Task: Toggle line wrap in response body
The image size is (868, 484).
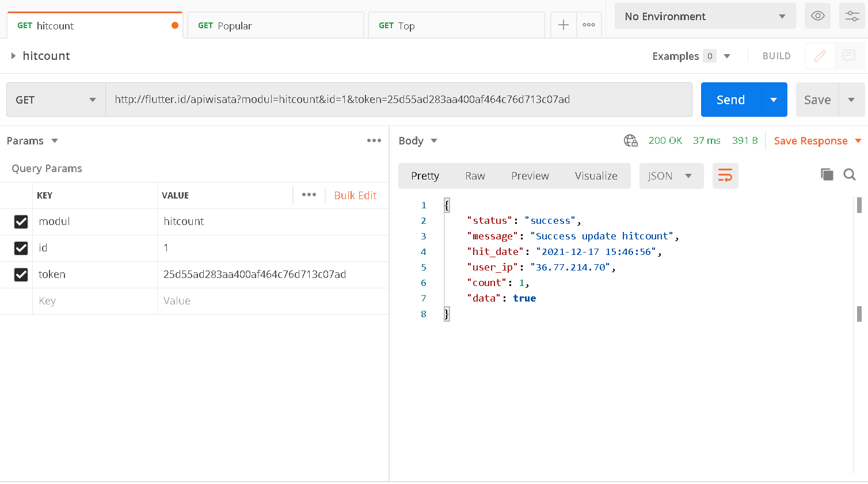Action: tap(725, 176)
